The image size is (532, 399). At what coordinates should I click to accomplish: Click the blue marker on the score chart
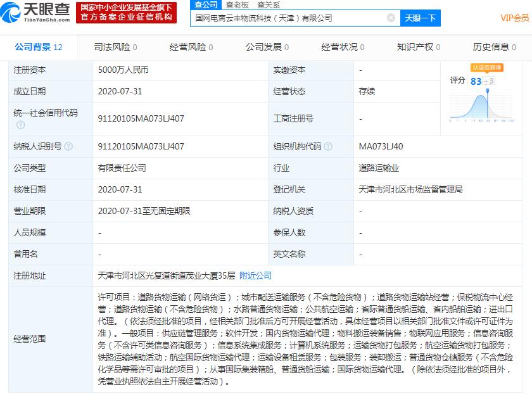point(488,91)
